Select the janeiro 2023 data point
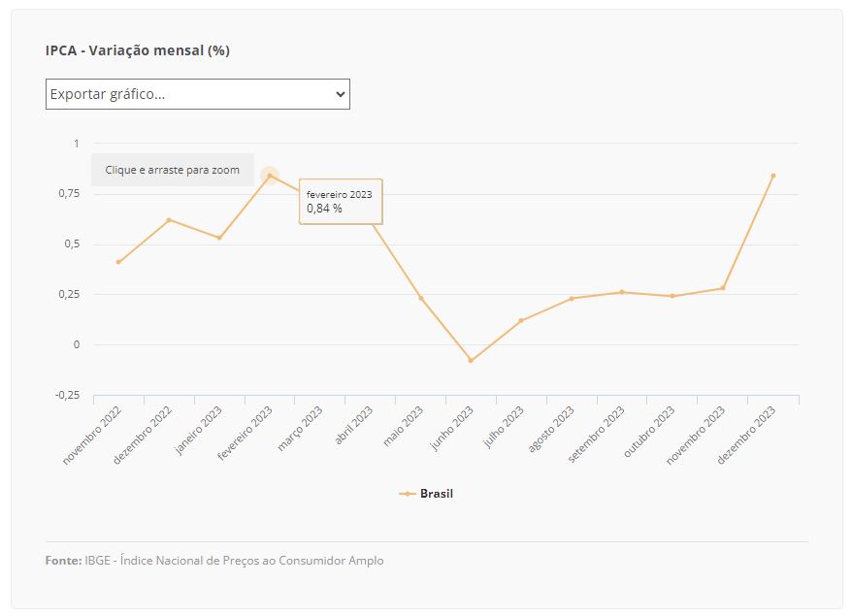This screenshot has height=616, width=852. pyautogui.click(x=219, y=238)
